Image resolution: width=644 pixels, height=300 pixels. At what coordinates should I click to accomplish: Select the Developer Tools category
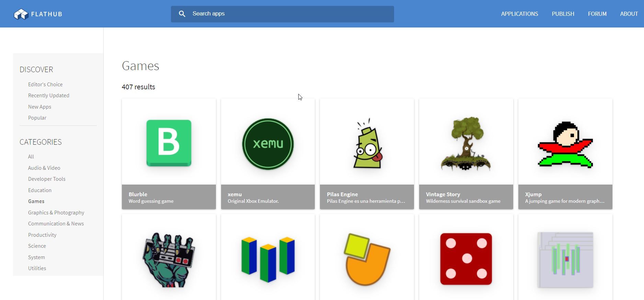tap(47, 179)
